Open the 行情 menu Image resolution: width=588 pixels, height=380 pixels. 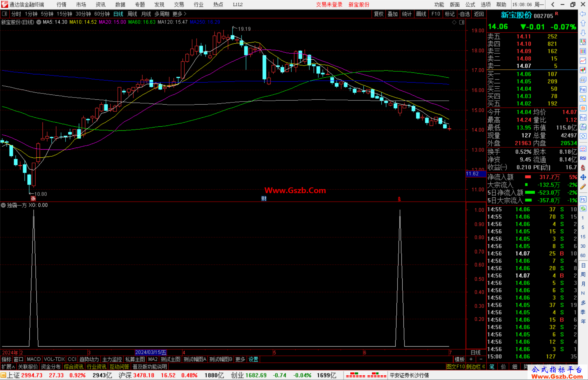(61, 5)
